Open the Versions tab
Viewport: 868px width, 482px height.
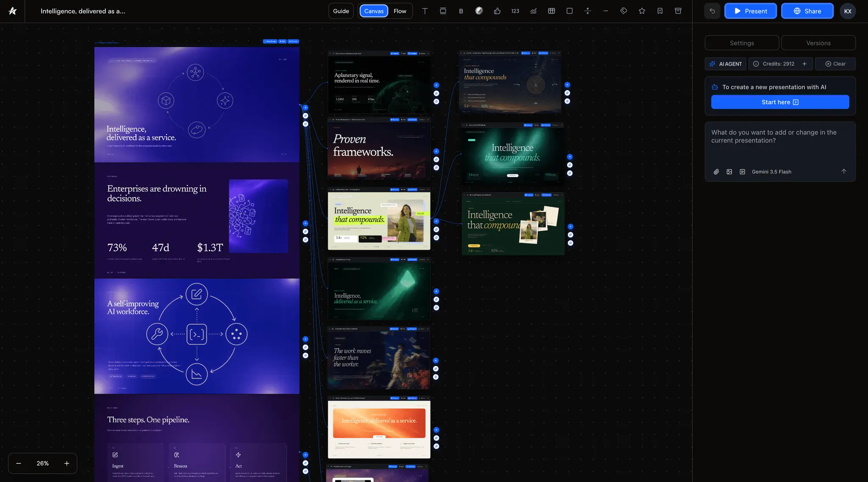point(818,43)
